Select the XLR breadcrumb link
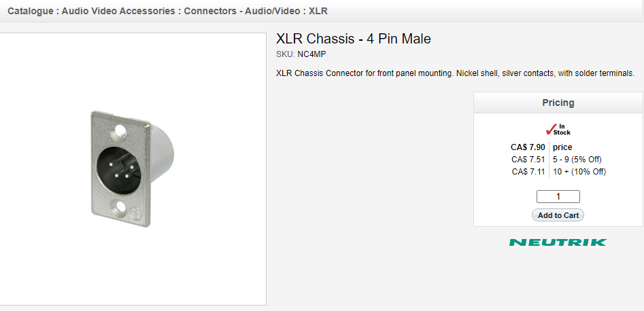Screen dimensions: 644x311 click(x=319, y=12)
